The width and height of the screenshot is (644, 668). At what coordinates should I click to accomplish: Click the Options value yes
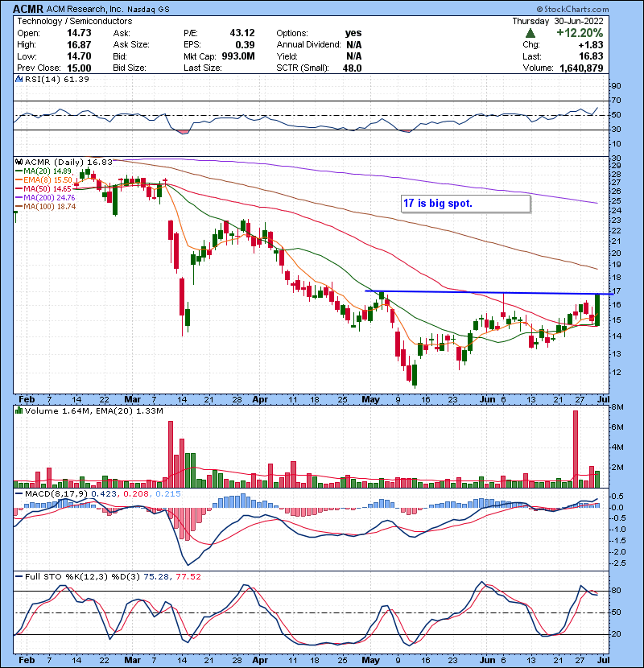click(353, 33)
